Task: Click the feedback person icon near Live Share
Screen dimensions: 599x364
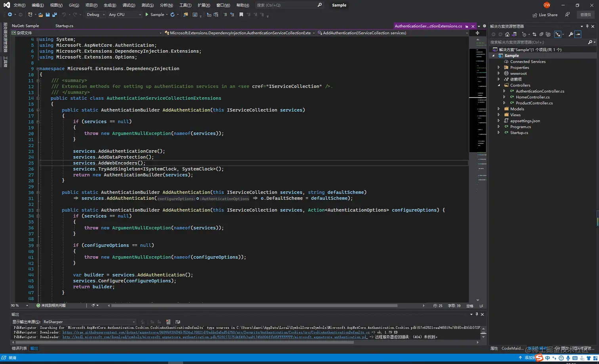Action: 567,15
